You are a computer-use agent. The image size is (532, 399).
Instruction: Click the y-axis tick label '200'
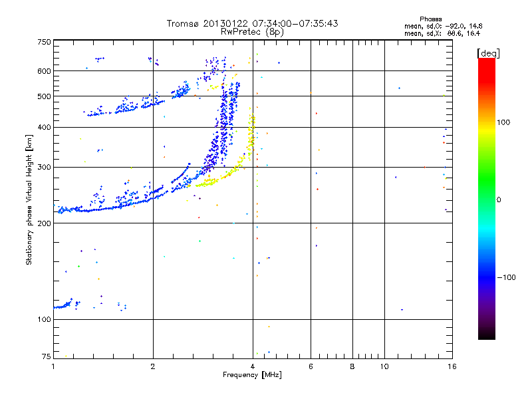pyautogui.click(x=44, y=223)
